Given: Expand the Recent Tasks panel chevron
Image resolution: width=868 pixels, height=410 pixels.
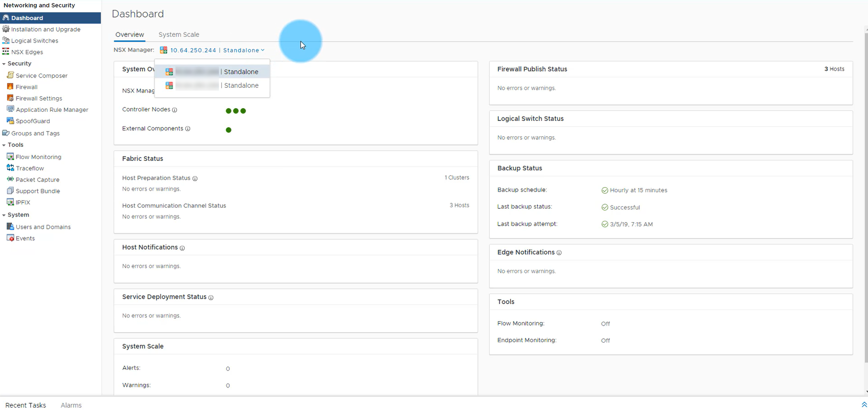Looking at the screenshot, I should (864, 405).
